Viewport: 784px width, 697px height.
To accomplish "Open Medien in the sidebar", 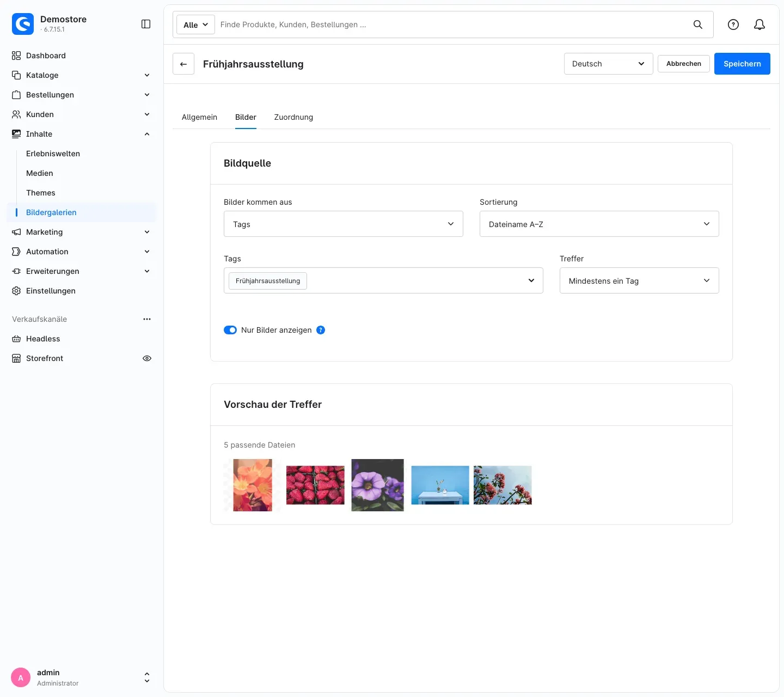I will point(40,173).
